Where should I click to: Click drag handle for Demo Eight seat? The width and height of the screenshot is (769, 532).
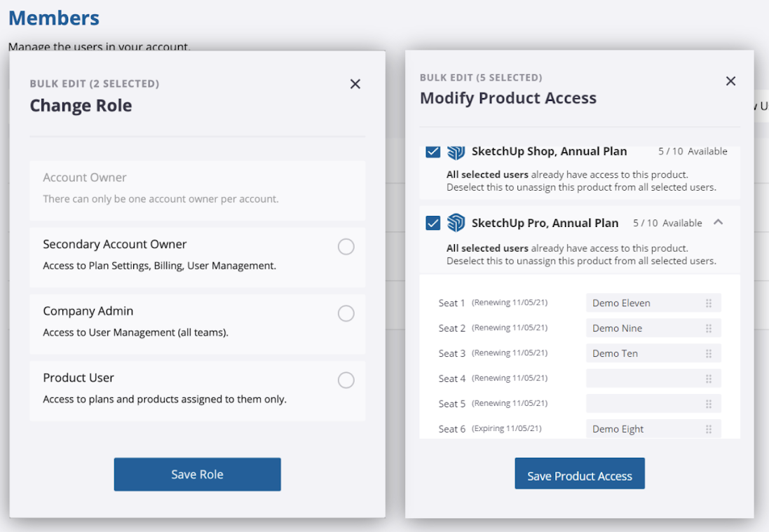[x=709, y=429]
